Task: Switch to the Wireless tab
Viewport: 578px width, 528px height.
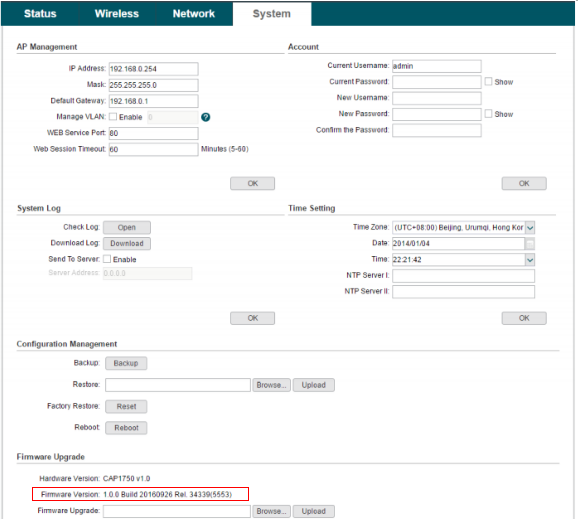Action: point(117,14)
